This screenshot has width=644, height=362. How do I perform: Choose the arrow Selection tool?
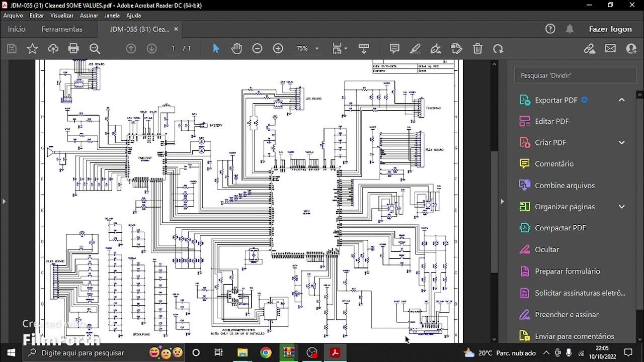[x=216, y=49]
